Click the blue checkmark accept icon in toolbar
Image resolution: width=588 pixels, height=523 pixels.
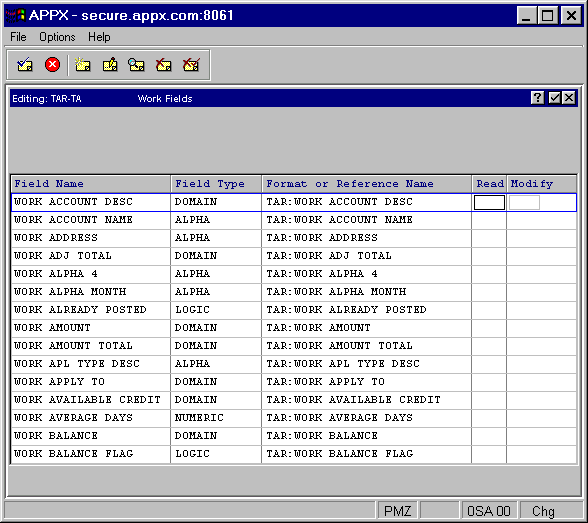click(25, 65)
